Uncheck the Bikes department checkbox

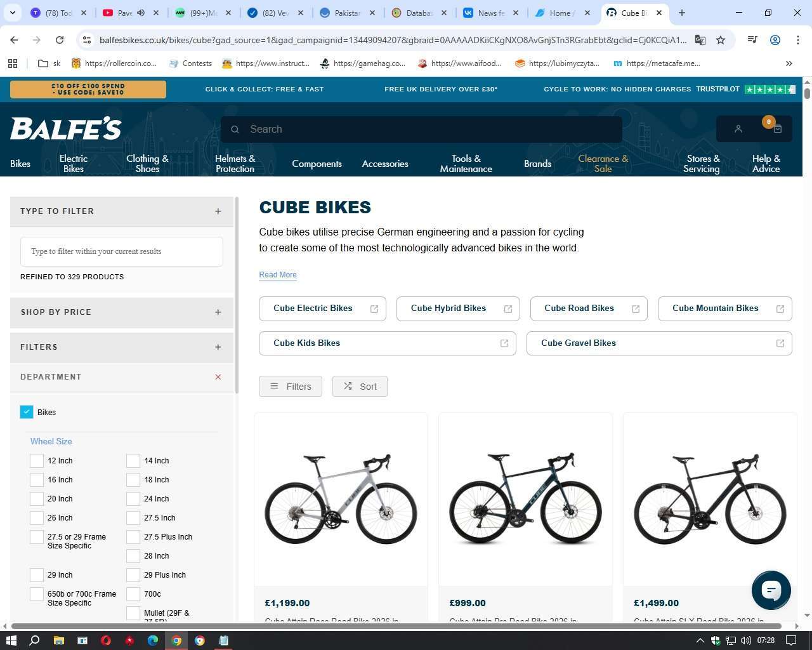coord(27,413)
